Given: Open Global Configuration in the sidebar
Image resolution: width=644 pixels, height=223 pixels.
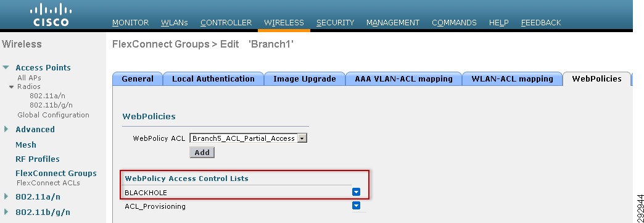Looking at the screenshot, I should (x=53, y=115).
